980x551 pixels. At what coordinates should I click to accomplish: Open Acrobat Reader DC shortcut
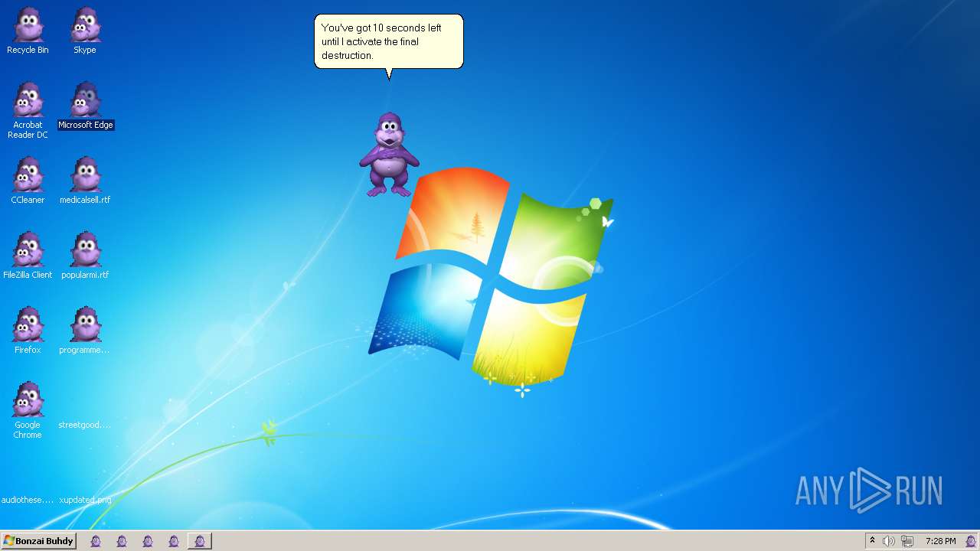pos(28,110)
